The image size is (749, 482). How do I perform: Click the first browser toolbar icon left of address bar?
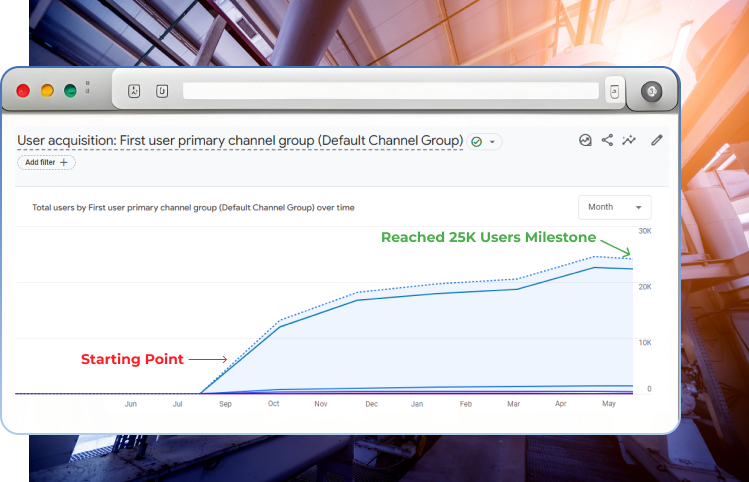pos(135,91)
